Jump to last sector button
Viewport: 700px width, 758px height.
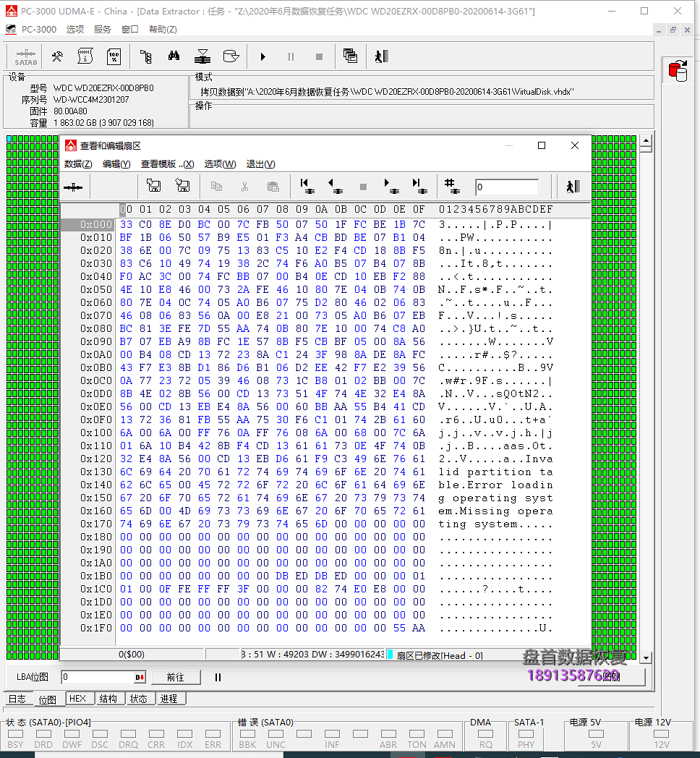click(x=419, y=187)
